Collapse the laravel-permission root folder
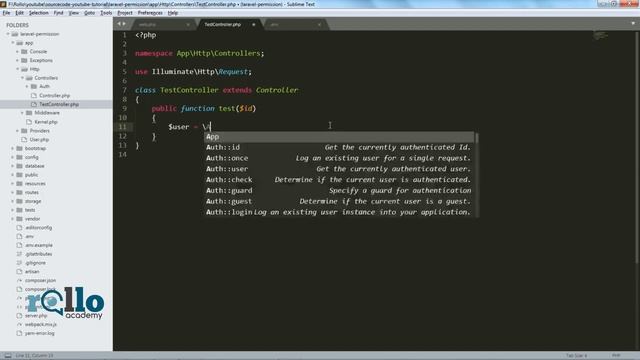 [8, 34]
